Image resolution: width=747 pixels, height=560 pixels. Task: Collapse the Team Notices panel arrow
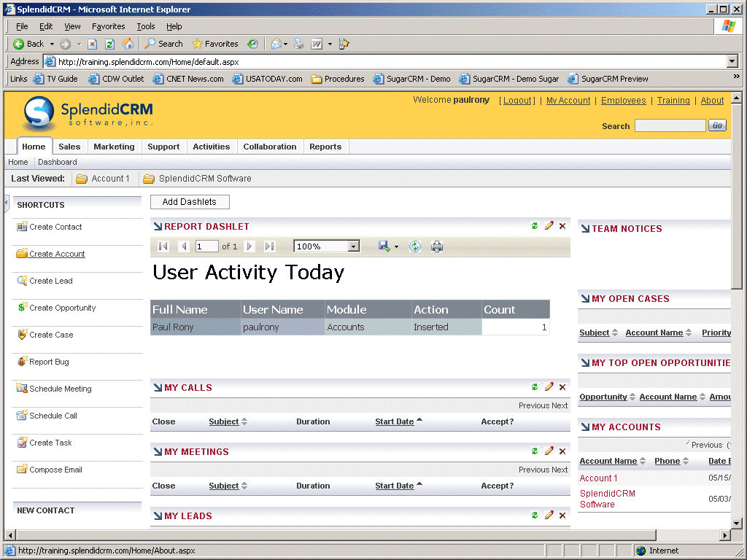pos(584,229)
